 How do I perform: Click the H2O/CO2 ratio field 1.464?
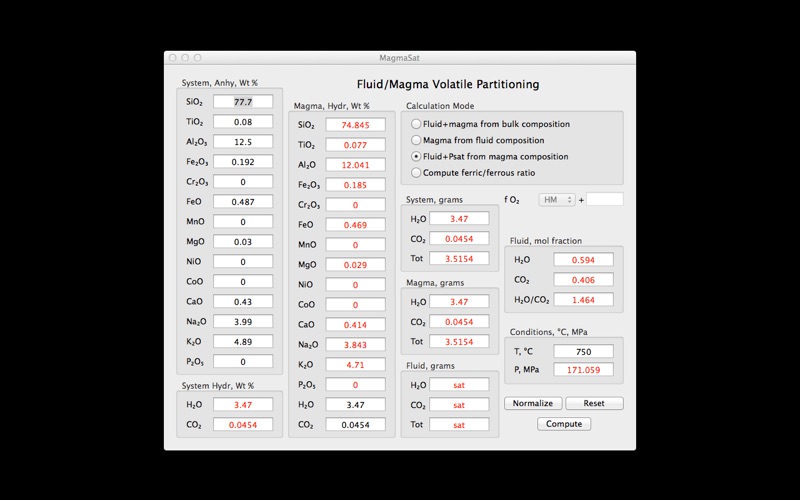583,299
